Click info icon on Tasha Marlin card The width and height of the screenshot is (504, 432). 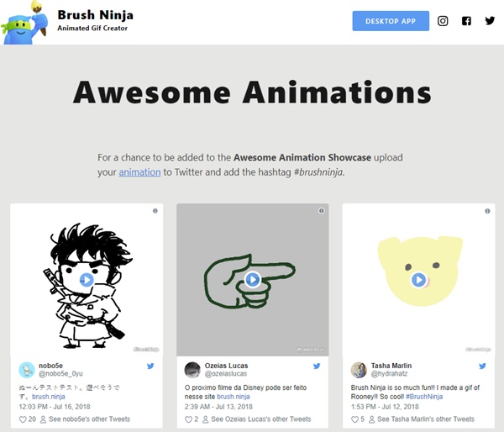click(x=487, y=211)
